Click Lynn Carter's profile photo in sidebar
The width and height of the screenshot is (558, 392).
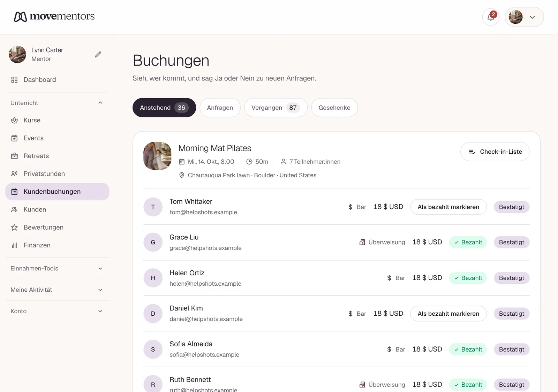tap(17, 54)
